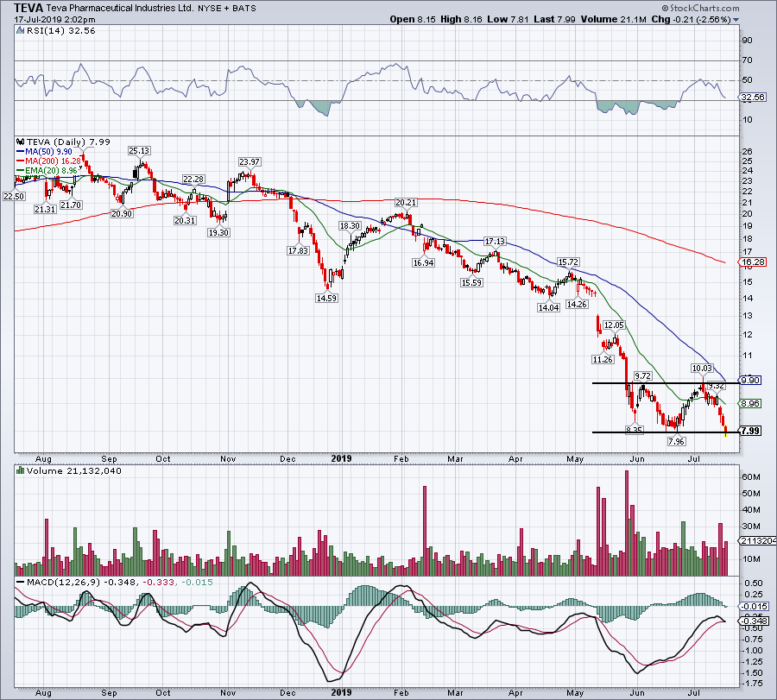Click the MACD(12,26,9) -0.348 label
777x700 pixels.
coord(80,582)
